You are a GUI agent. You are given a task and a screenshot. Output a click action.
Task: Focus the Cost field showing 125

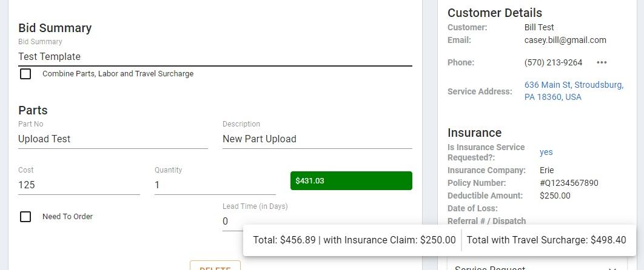coord(79,185)
